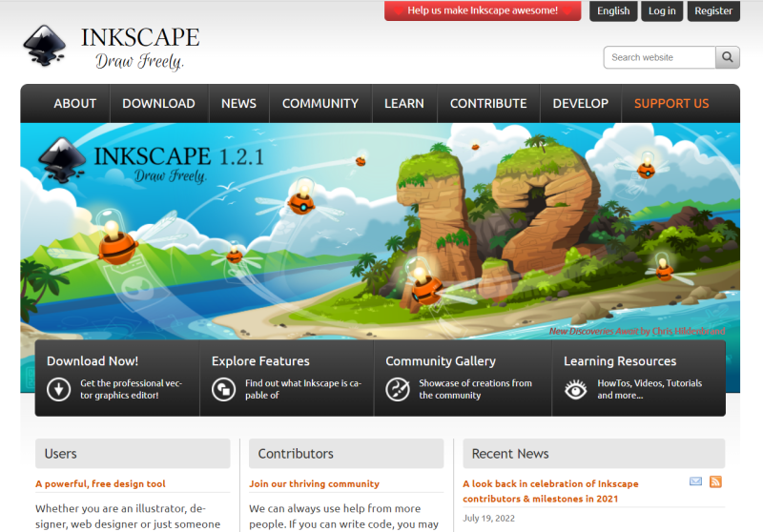Click 'HowTos, Videos, Tutorials and more...' text
The image size is (763, 532).
[650, 389]
